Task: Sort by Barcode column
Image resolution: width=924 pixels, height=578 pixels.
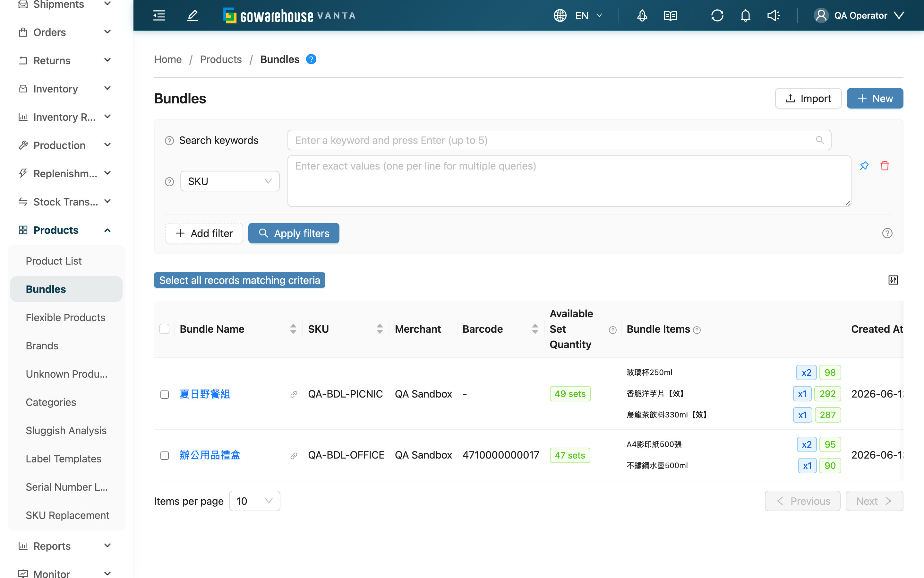Action: [535, 329]
